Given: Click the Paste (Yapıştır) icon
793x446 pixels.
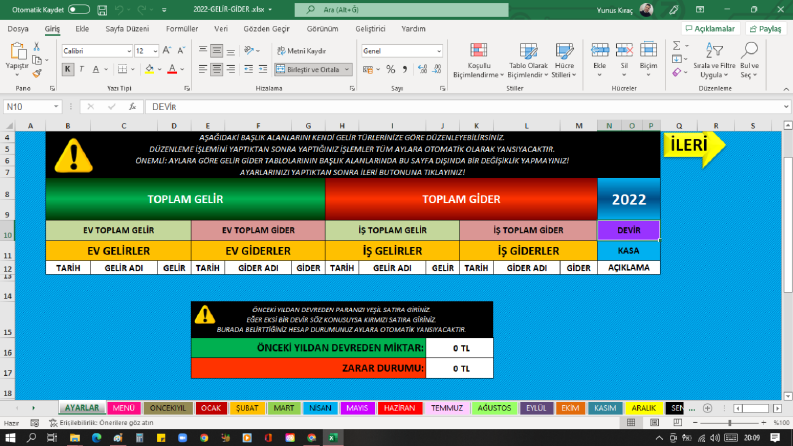Looking at the screenshot, I should 17,52.
